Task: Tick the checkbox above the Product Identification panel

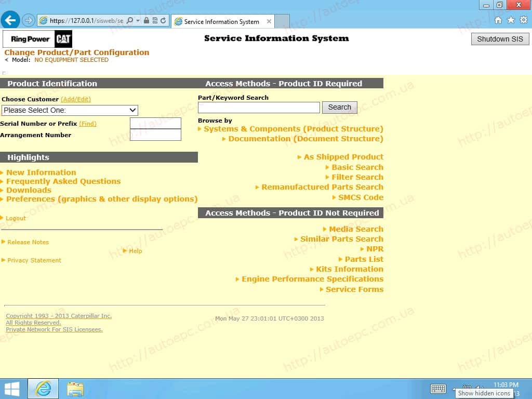Action: click(x=4, y=73)
